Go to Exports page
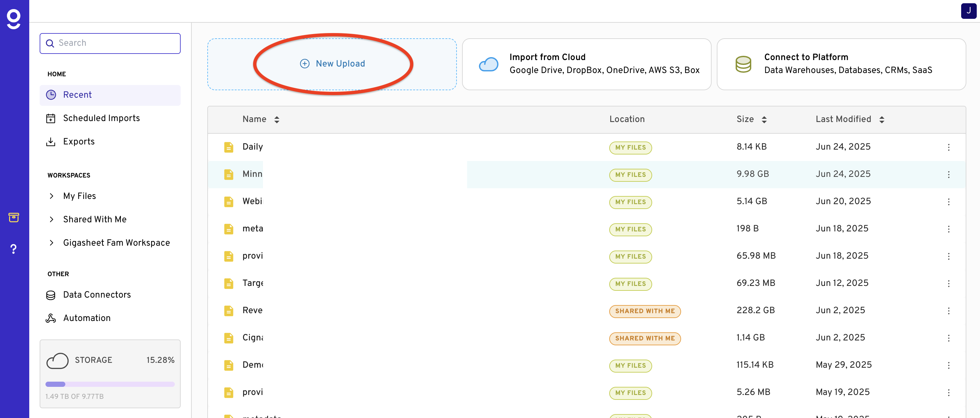Viewport: 980px width, 418px height. [x=79, y=141]
